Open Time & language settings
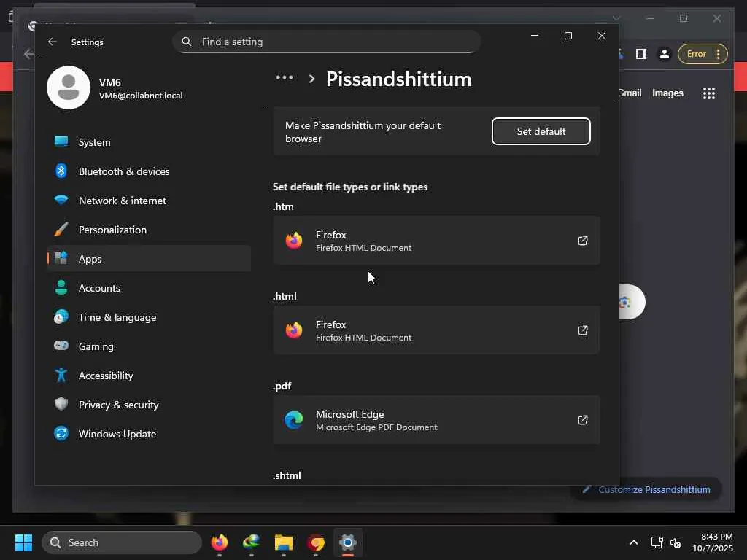747x560 pixels. (x=149, y=317)
